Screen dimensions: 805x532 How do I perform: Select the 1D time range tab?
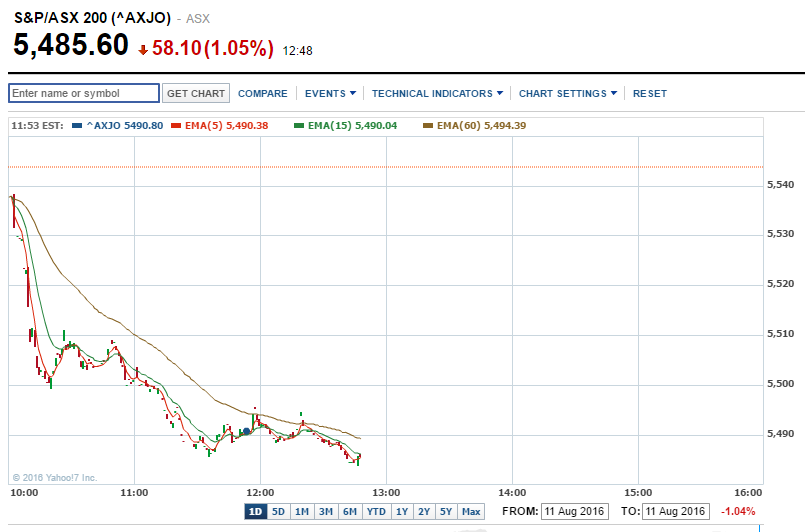255,511
